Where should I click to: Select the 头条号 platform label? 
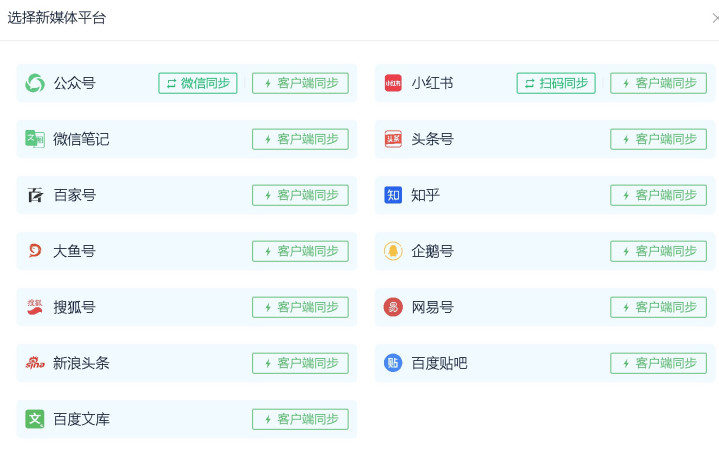pyautogui.click(x=432, y=139)
